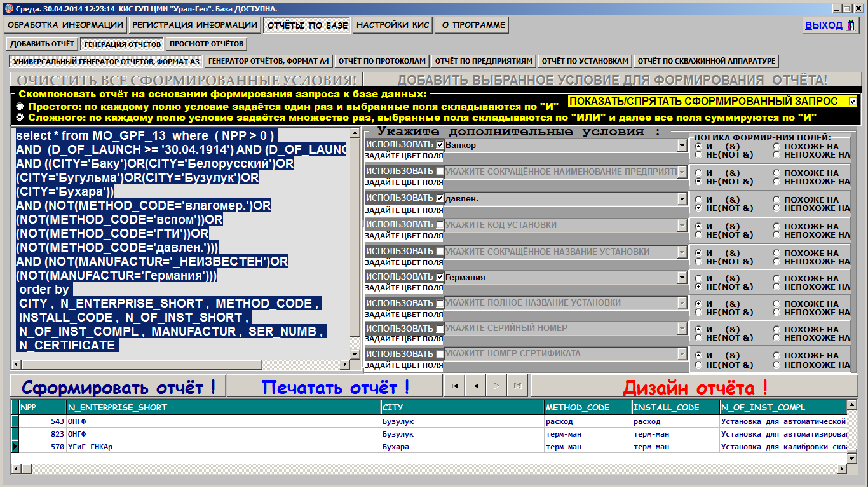Image resolution: width=868 pixels, height=488 pixels.
Task: Check ПОКАЗАТЬ/СПРЯТАТЬ СФОРМИРОВАННЫЙ ЗАПРОС checkbox
Action: click(x=853, y=101)
